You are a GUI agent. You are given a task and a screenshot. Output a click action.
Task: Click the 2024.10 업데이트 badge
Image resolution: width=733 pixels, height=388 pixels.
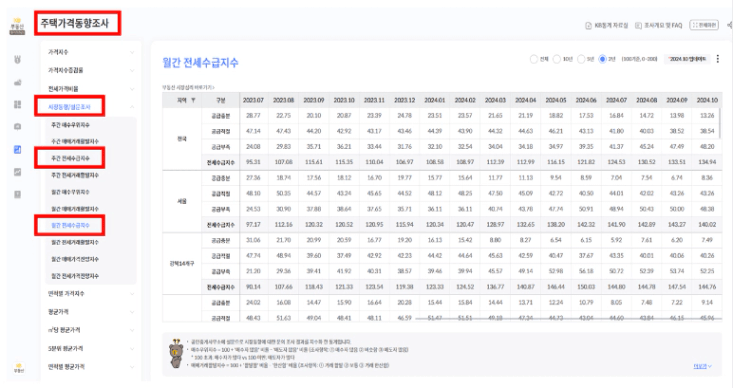tap(687, 59)
